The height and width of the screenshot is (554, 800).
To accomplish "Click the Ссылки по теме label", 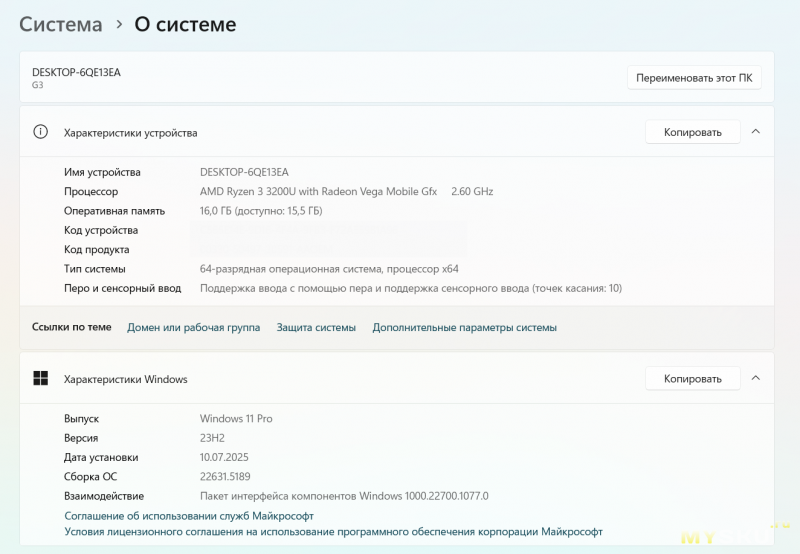I will pos(71,327).
